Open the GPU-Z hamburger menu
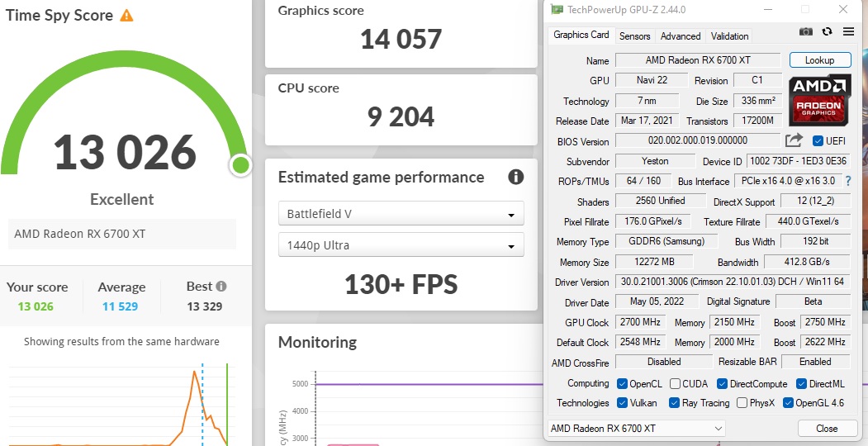Viewport: 868px width, 446px height. pos(849,31)
